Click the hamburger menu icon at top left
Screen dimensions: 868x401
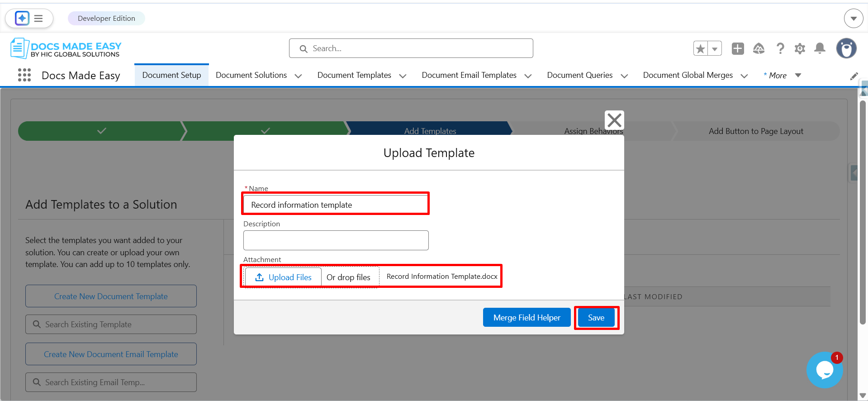[38, 19]
